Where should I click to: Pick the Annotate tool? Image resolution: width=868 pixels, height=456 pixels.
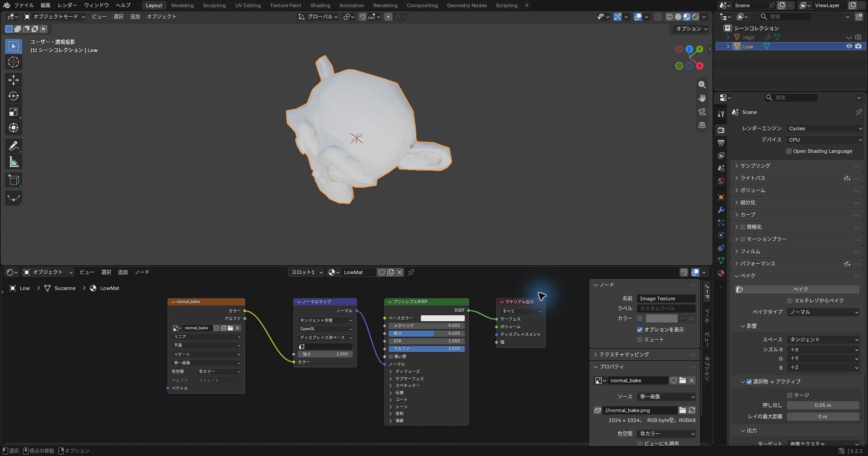(x=14, y=146)
